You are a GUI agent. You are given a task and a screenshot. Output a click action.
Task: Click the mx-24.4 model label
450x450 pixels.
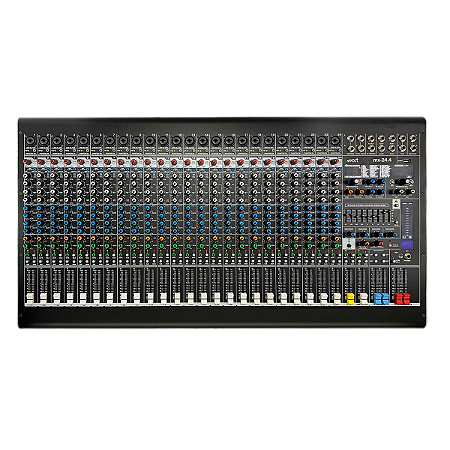[382, 160]
